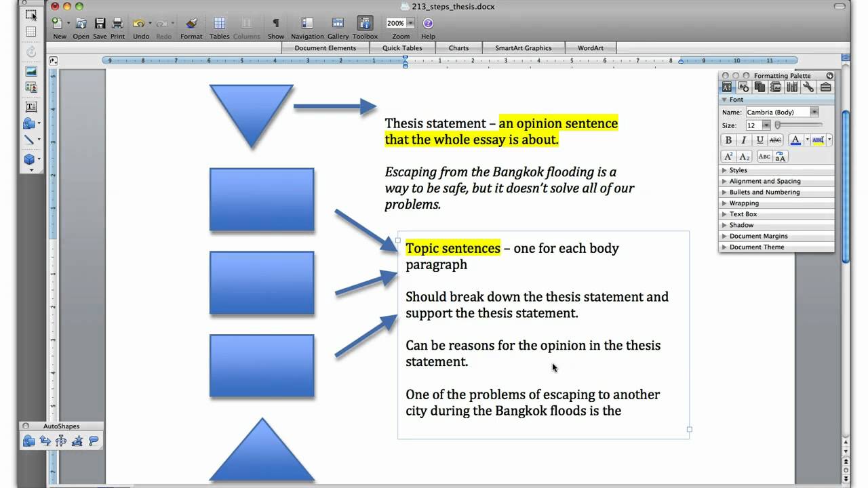This screenshot has width=868, height=488.
Task: Open the Gallery toolbar icon
Action: click(338, 24)
